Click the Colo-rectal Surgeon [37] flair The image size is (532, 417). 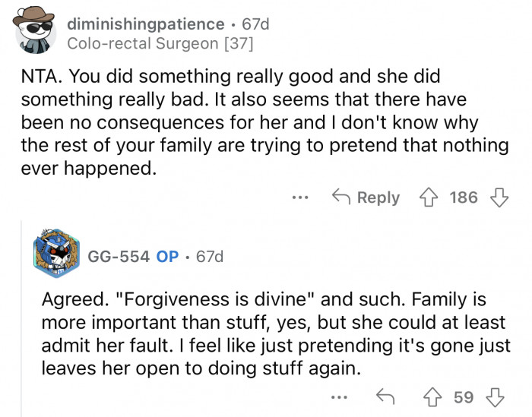160,43
